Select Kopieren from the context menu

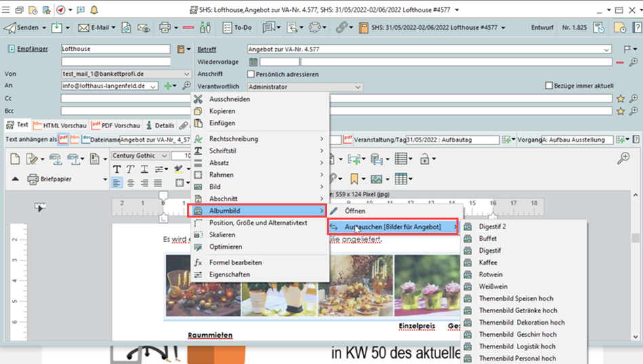coord(222,111)
